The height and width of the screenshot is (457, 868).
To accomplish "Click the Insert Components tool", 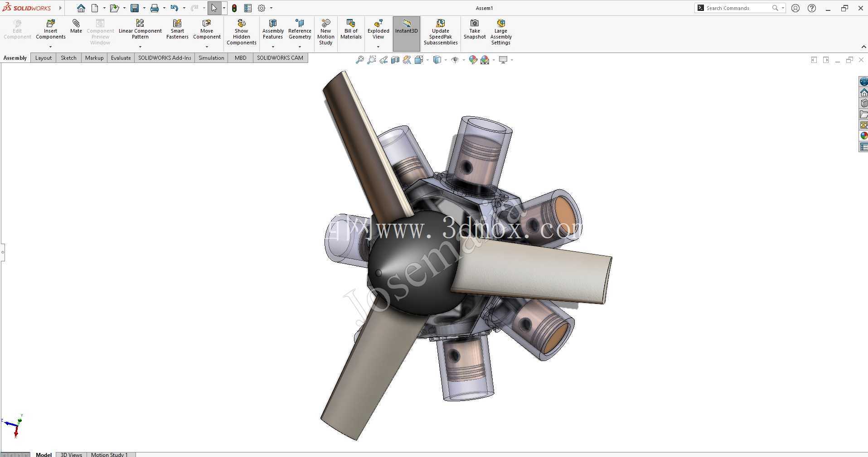I will click(51, 29).
